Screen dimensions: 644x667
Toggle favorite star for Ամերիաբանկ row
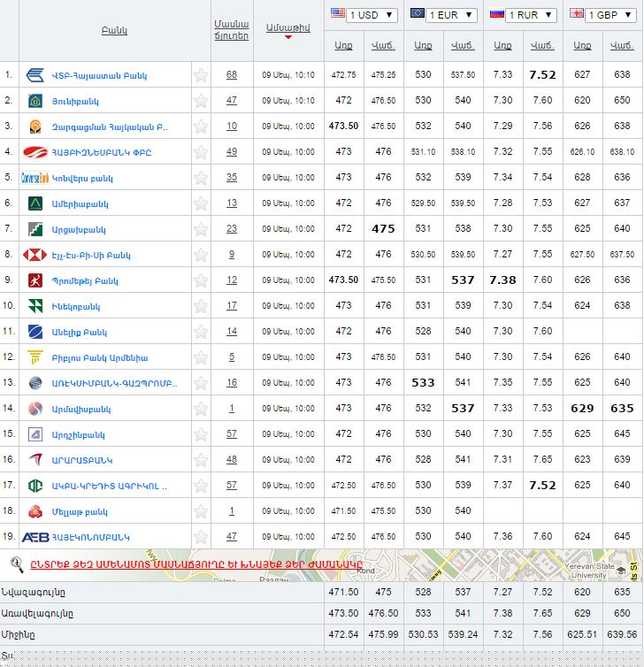[201, 203]
